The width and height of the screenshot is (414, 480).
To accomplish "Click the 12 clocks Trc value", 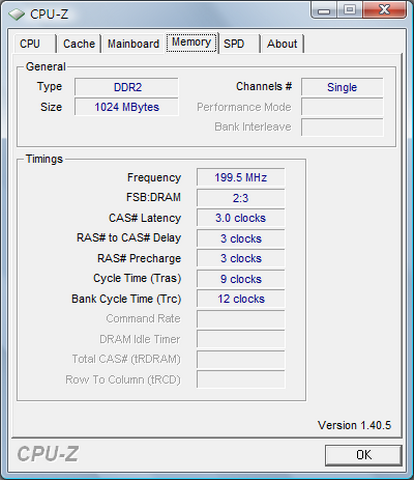I will [241, 299].
